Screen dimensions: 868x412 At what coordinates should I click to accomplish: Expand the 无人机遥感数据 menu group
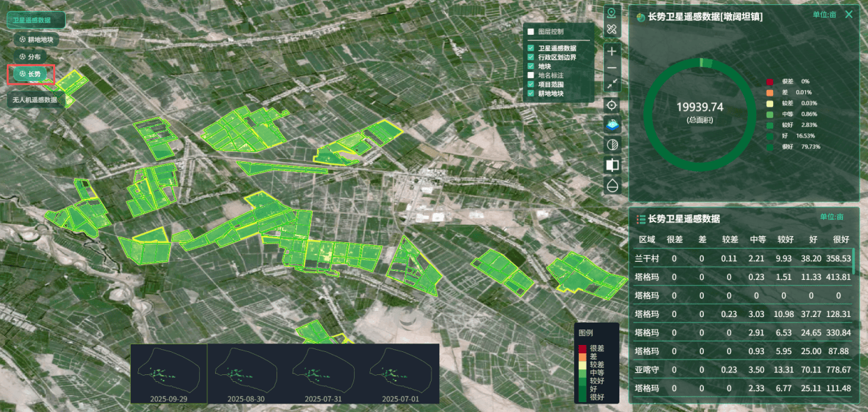(x=36, y=100)
